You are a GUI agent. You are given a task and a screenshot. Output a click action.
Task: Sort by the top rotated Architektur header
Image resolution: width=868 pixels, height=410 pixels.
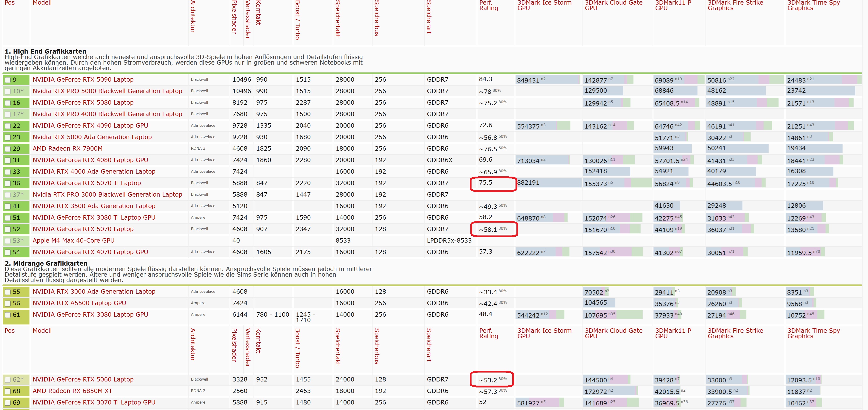tap(193, 17)
